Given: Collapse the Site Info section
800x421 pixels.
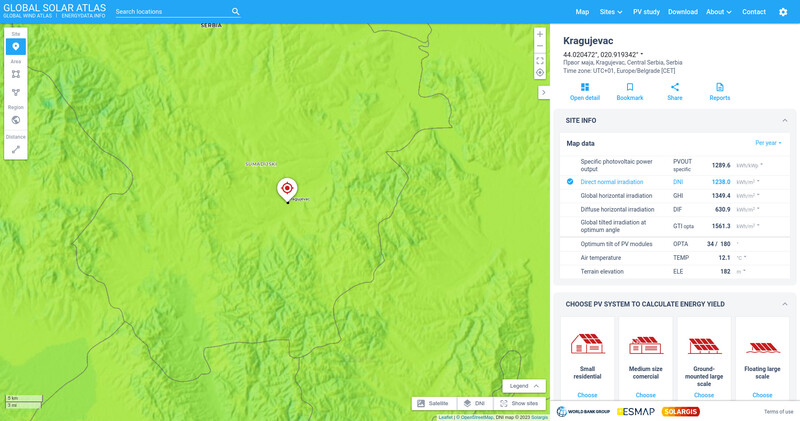Looking at the screenshot, I should click(782, 120).
